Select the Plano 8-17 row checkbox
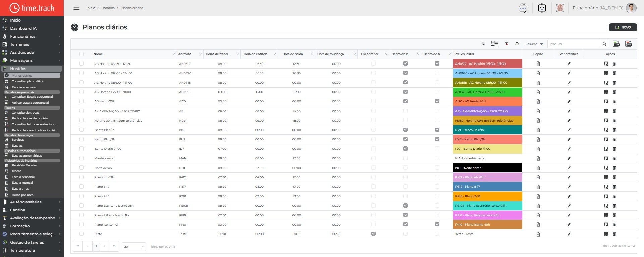This screenshot has height=257, width=644. pyautogui.click(x=82, y=186)
